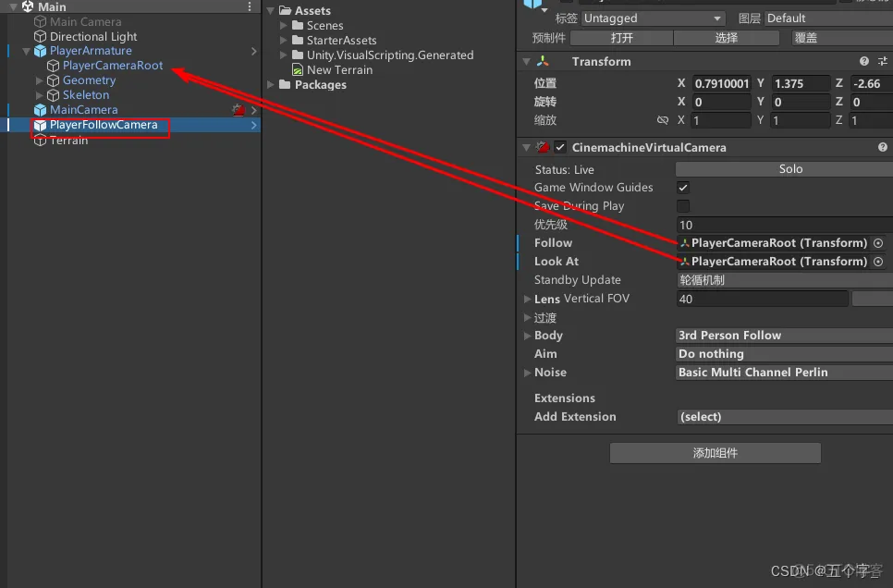Click the PlayerArmature prefab cube icon
893x588 pixels.
(x=40, y=51)
